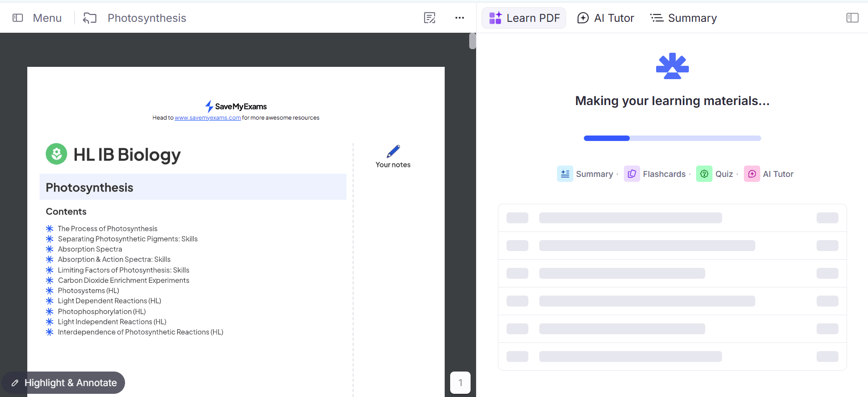This screenshot has height=397, width=868.
Task: Click 'The Process of Photosynthesis' contents entry
Action: (x=108, y=229)
